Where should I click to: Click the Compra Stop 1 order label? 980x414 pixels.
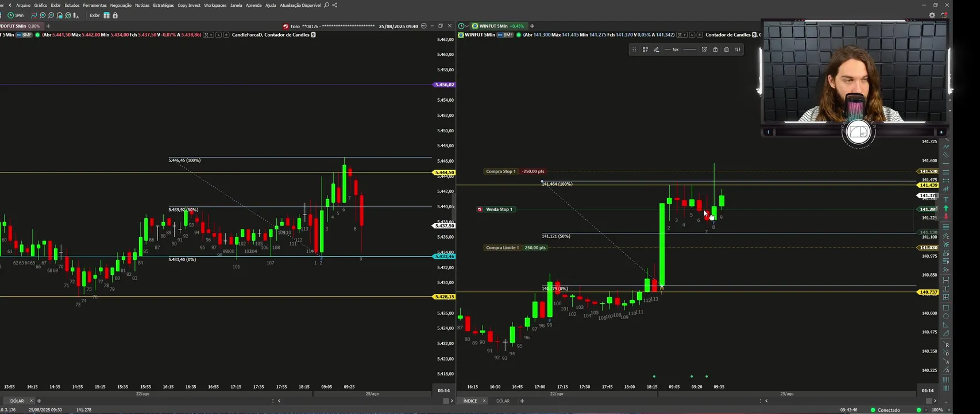click(x=500, y=171)
